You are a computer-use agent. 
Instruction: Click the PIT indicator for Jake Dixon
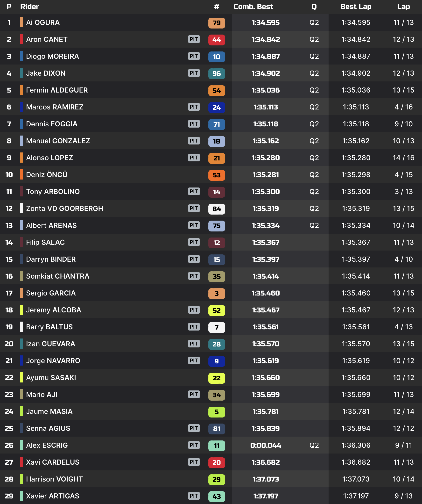[194, 73]
